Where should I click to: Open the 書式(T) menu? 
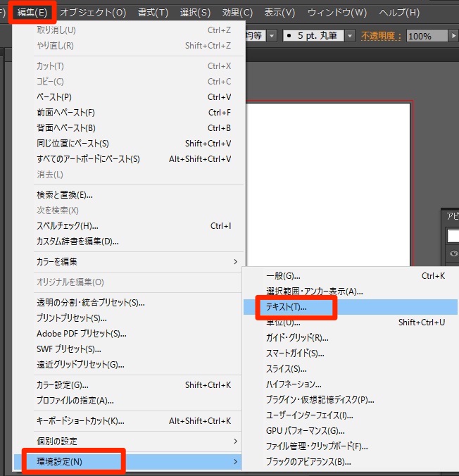tap(153, 13)
